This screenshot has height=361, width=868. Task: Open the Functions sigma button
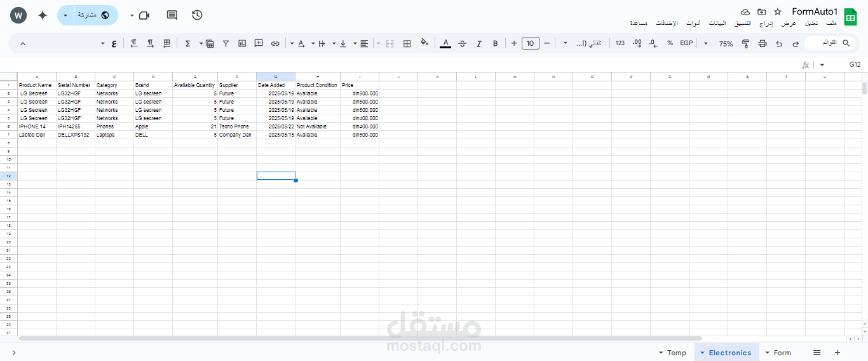[187, 43]
